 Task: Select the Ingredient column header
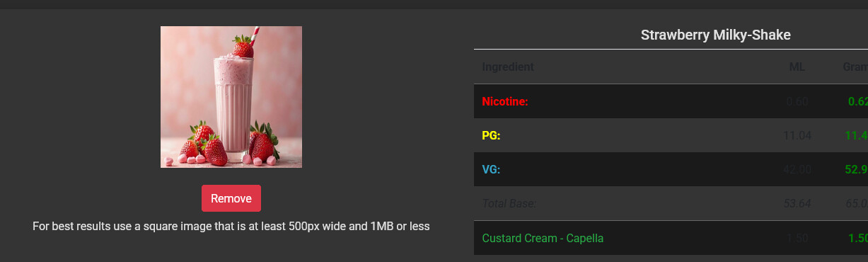pos(508,67)
